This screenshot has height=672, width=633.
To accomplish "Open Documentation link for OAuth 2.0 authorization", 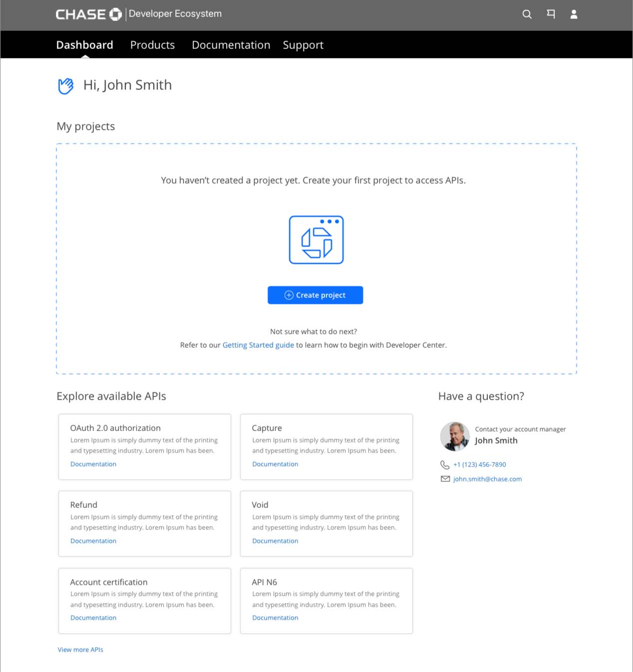I will tap(93, 464).
